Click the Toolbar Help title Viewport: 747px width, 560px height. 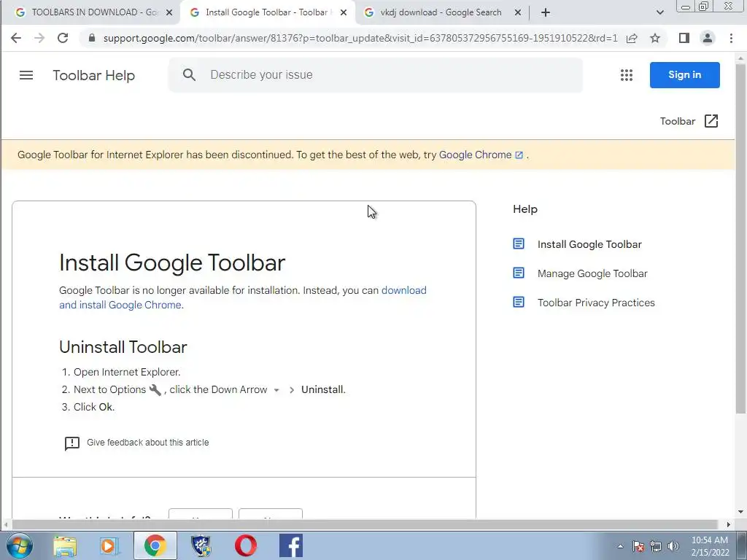click(94, 75)
